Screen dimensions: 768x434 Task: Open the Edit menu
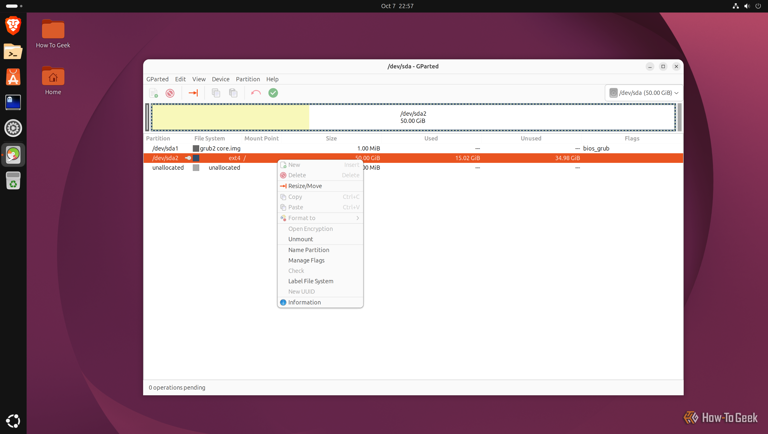(180, 79)
